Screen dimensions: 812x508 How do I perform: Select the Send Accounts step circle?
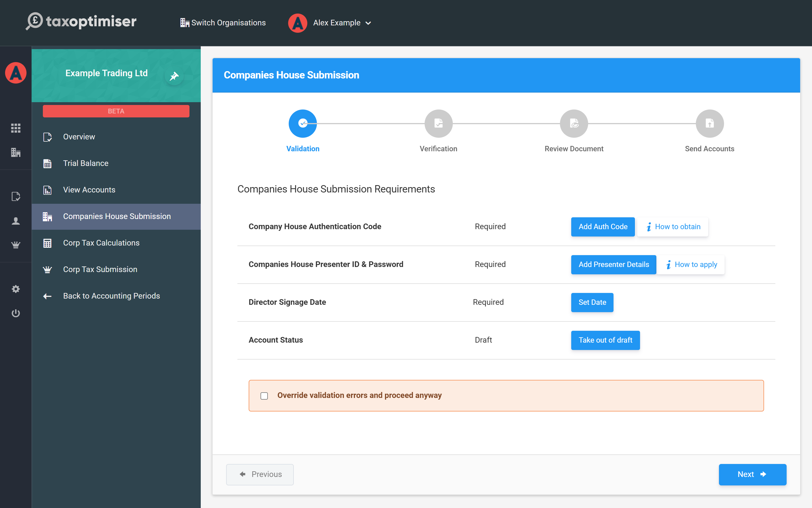click(x=710, y=124)
